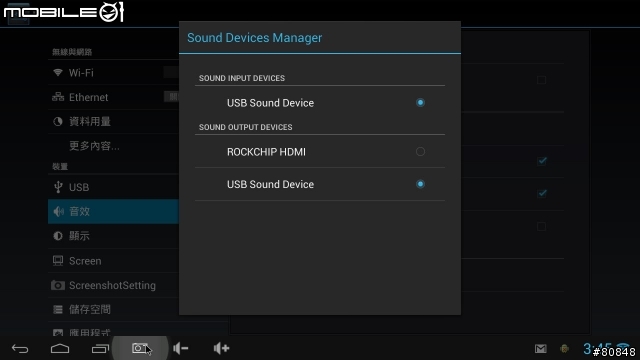Click the Sound Devices Manager title

tap(254, 38)
